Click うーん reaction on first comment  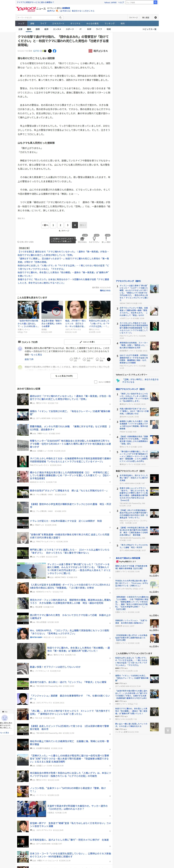pyautogui.click(x=97, y=359)
